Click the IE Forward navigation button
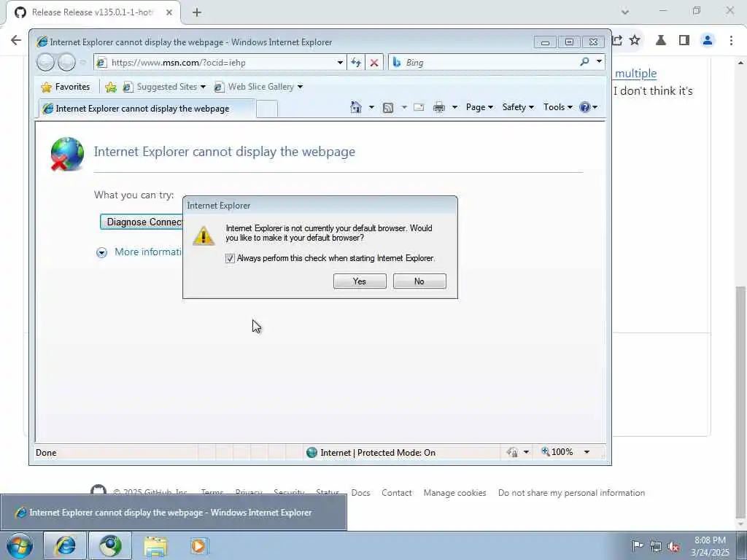 pyautogui.click(x=66, y=63)
